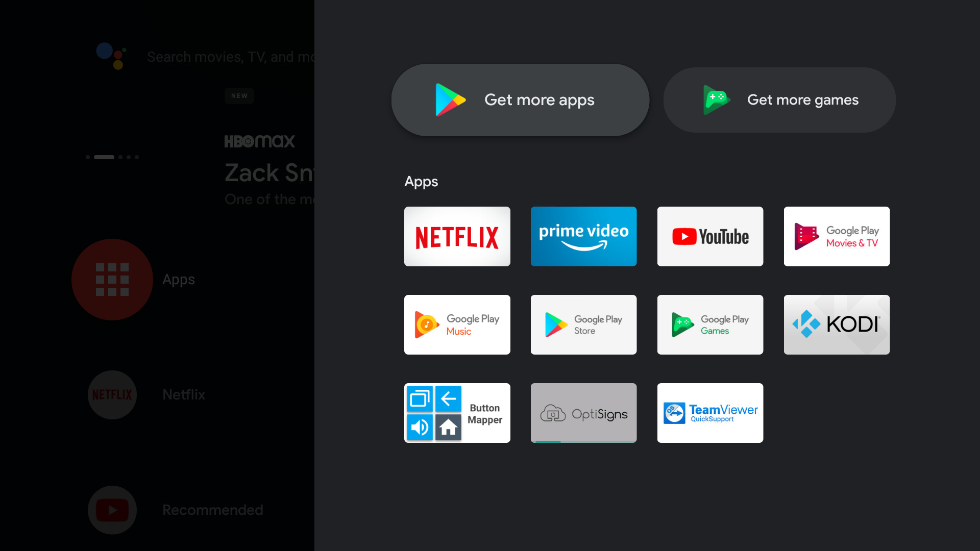Click the Apps grid launcher icon
980x551 pixels.
click(x=112, y=279)
